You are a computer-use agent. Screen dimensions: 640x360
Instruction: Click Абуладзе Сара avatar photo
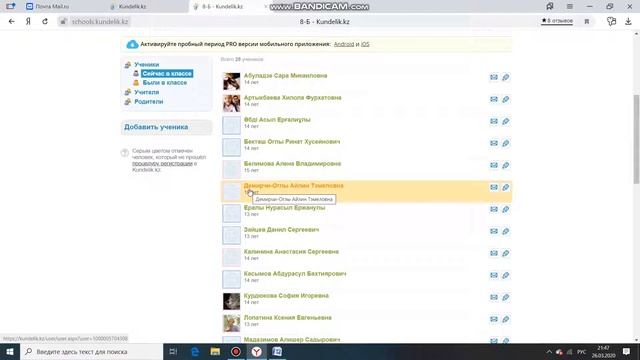coord(231,81)
